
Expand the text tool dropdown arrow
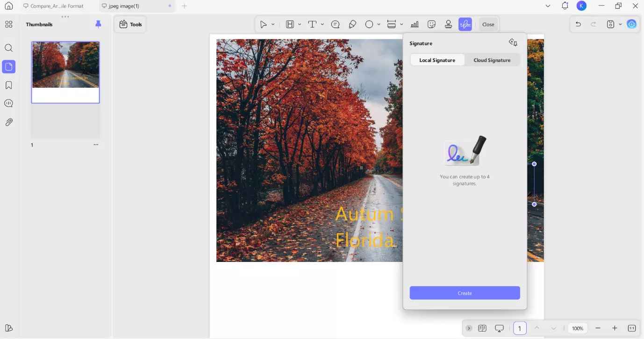click(x=322, y=24)
